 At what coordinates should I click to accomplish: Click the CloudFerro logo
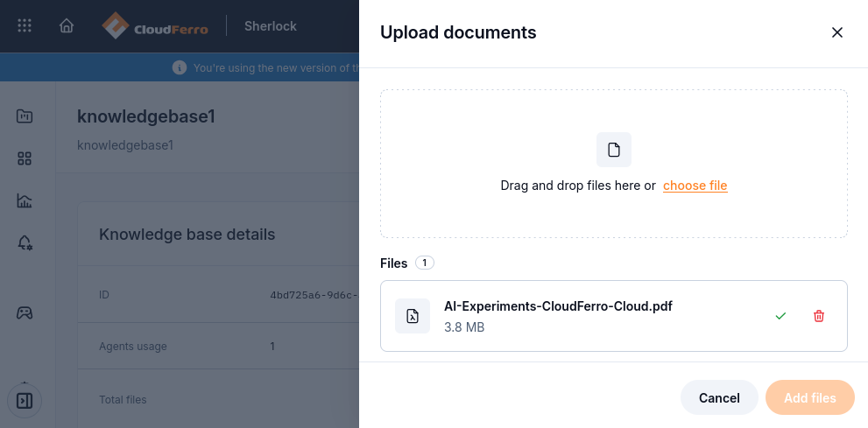point(155,26)
